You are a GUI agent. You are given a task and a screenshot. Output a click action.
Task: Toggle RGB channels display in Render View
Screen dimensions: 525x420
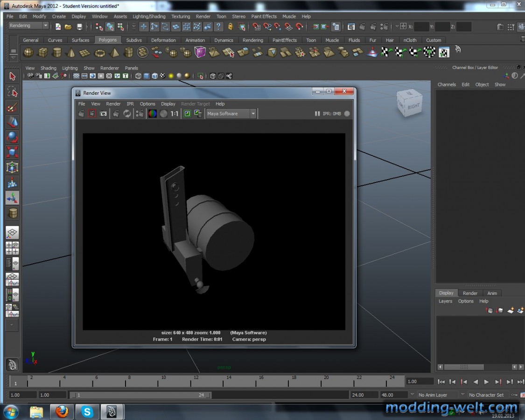click(x=152, y=113)
